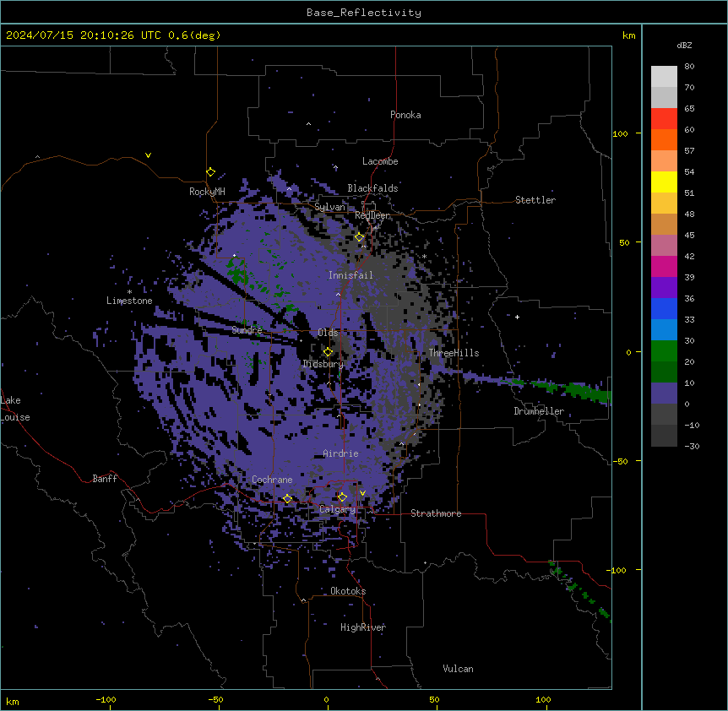Viewport: 728px width, 711px height.
Task: Click the Didsbury label
Action: 323,364
